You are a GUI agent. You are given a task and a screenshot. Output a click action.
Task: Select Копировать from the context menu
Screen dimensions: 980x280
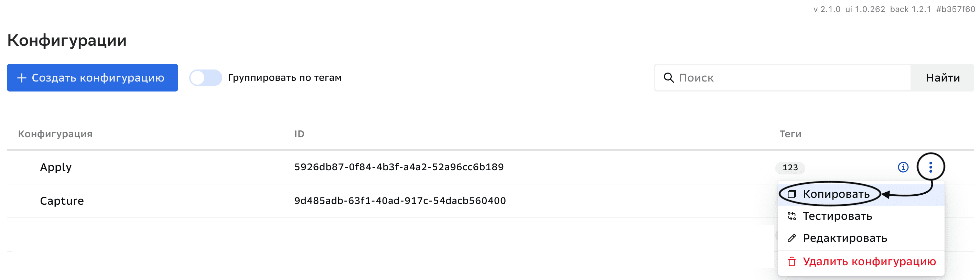click(836, 194)
